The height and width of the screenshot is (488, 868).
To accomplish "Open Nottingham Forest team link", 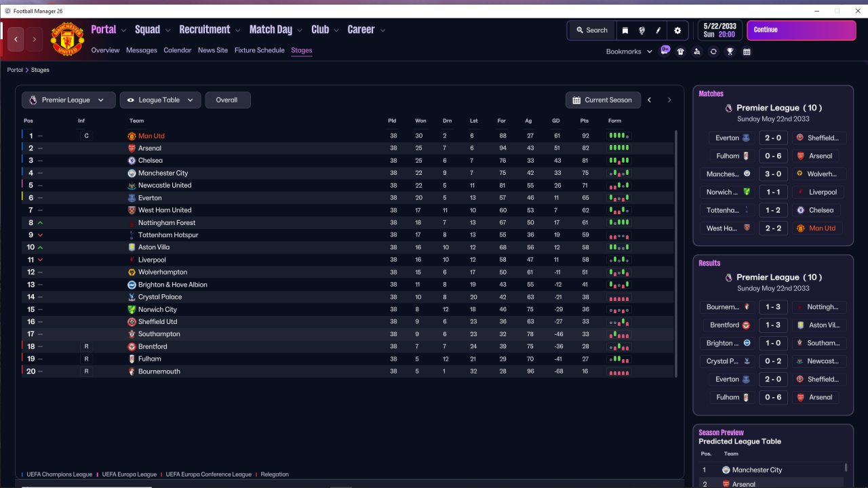I will pyautogui.click(x=167, y=223).
